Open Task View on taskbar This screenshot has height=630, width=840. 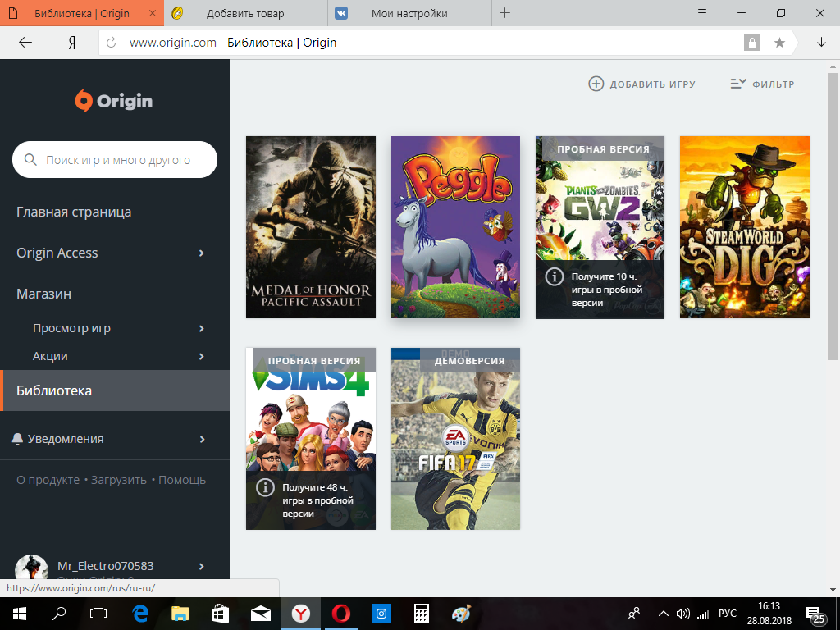point(98,614)
